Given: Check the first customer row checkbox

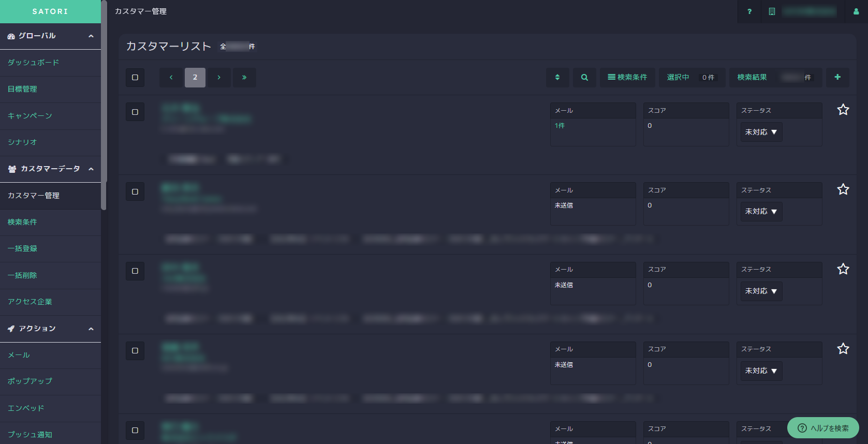Looking at the screenshot, I should (135, 112).
